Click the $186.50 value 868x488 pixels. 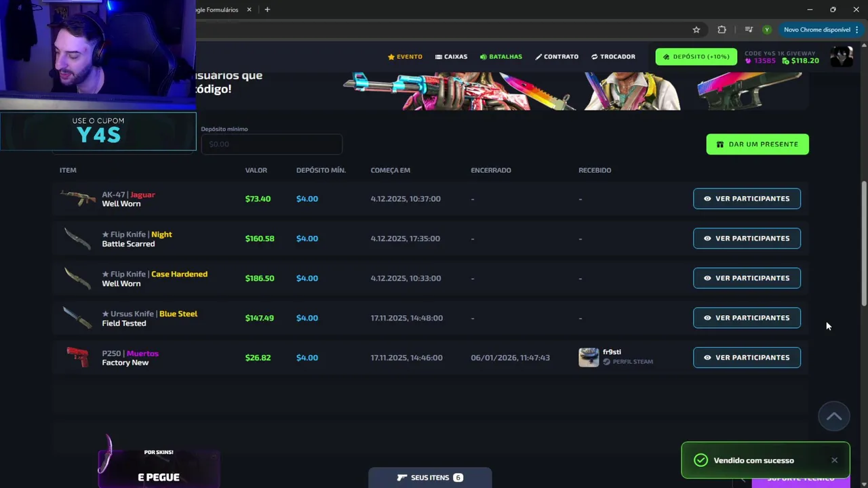(x=260, y=278)
